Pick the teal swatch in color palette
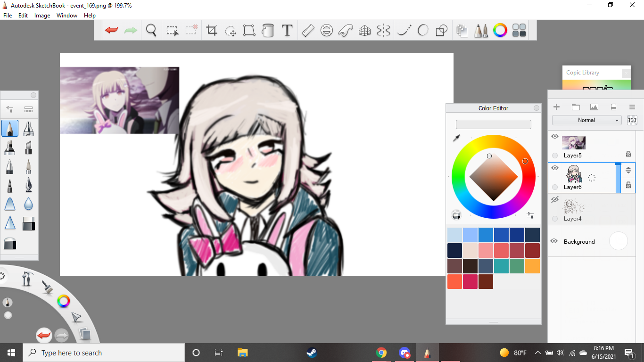This screenshot has height=362, width=644. [501, 266]
